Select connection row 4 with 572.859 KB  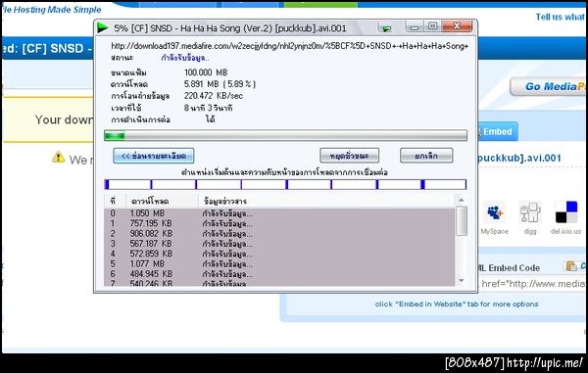click(279, 254)
